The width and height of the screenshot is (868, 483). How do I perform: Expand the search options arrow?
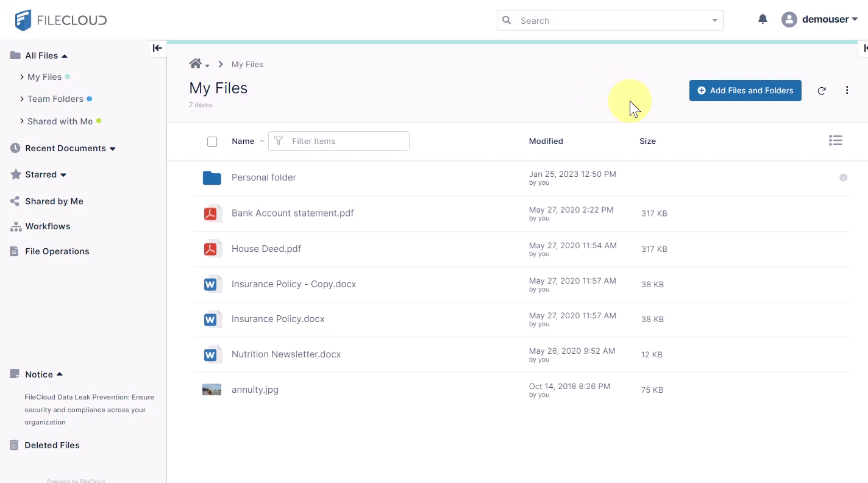(714, 20)
